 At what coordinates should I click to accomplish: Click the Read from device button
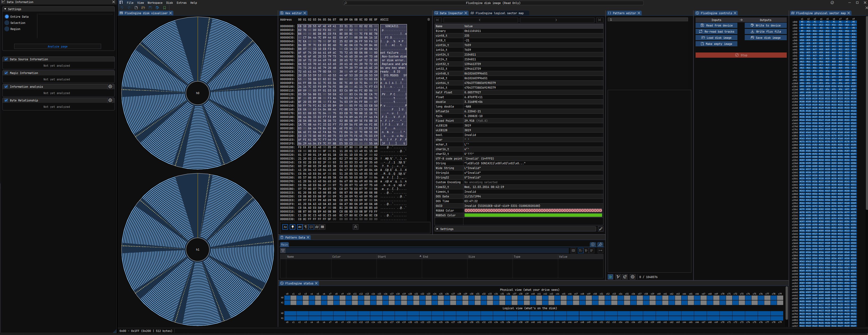[x=716, y=26]
